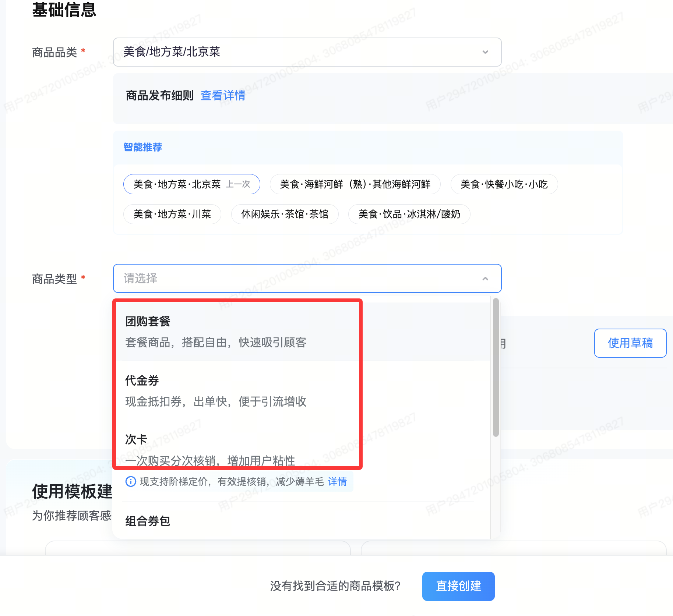Select 美食·海鲜河鲜（熟）·其他海鲜河鲜 chip
This screenshot has width=673, height=616.
(355, 184)
